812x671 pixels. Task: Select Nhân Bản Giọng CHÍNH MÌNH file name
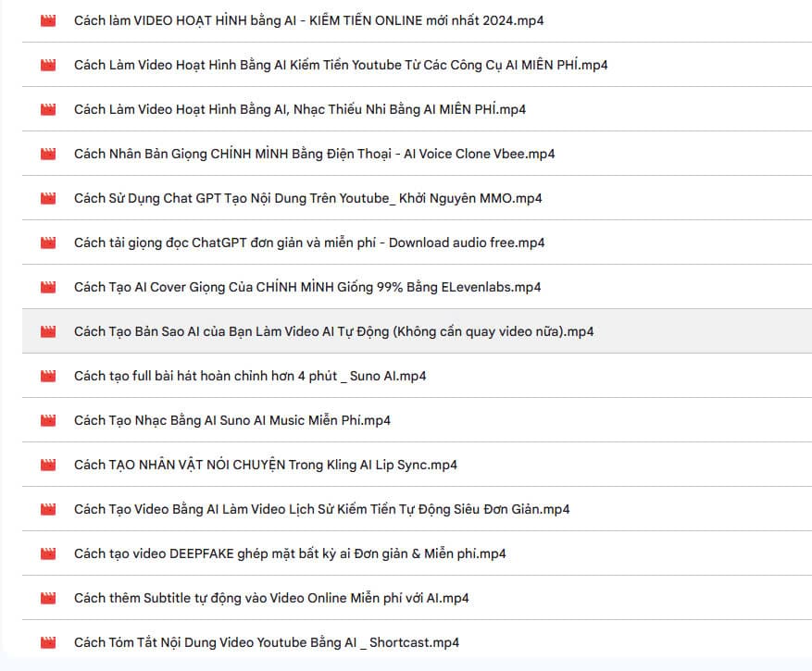pos(315,154)
